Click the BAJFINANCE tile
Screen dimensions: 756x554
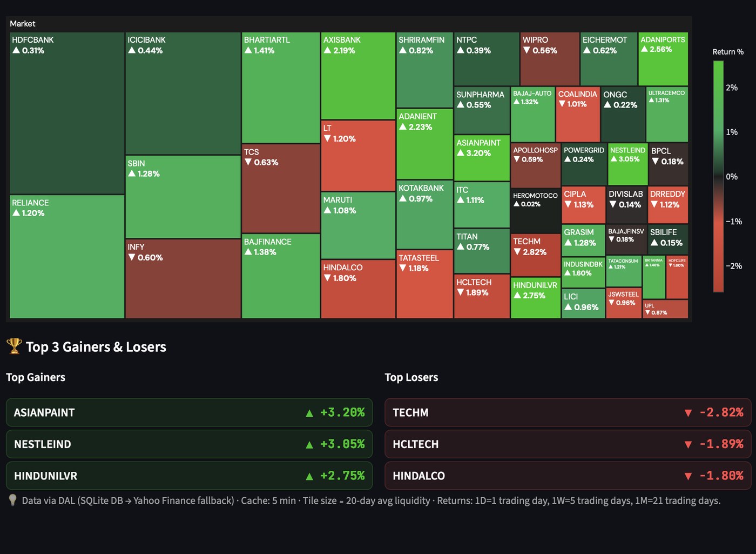[x=281, y=276]
